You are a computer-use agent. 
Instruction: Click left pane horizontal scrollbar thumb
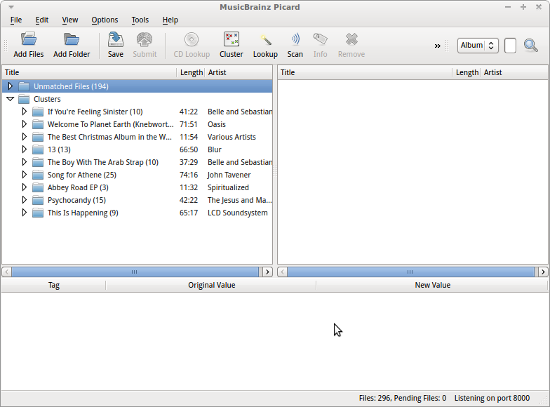coord(135,272)
